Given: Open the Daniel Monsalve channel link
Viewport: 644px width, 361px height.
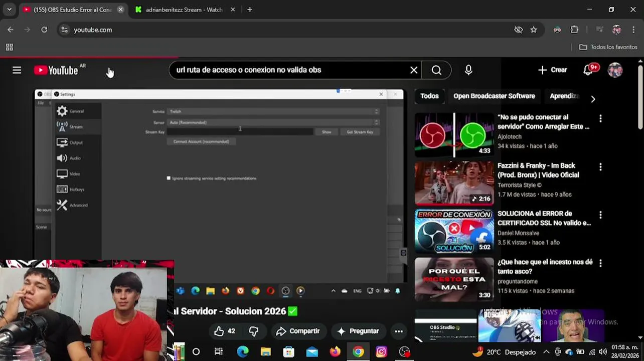Looking at the screenshot, I should [x=518, y=233].
